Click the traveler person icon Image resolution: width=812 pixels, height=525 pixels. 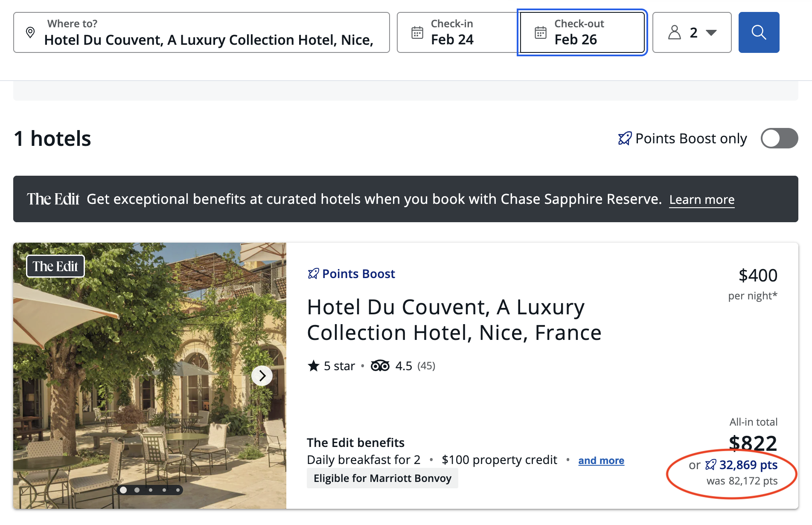tap(674, 32)
